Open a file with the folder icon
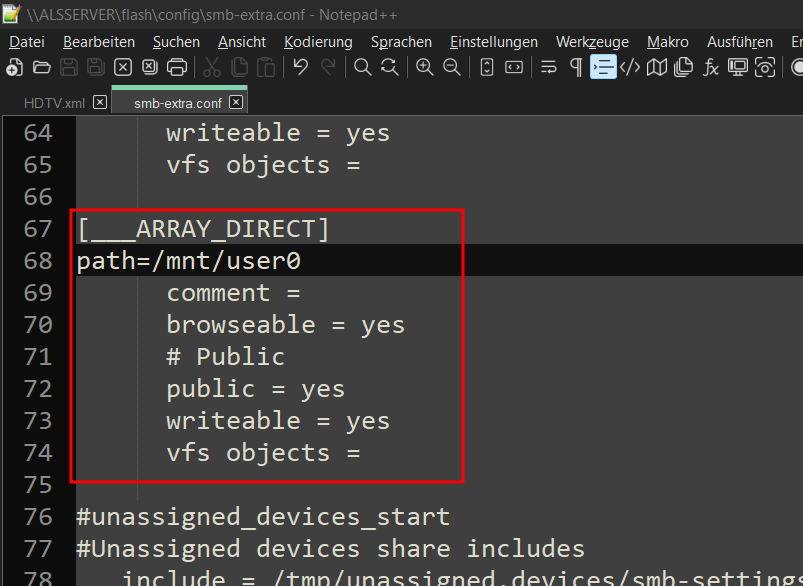This screenshot has height=586, width=803. pos(41,67)
